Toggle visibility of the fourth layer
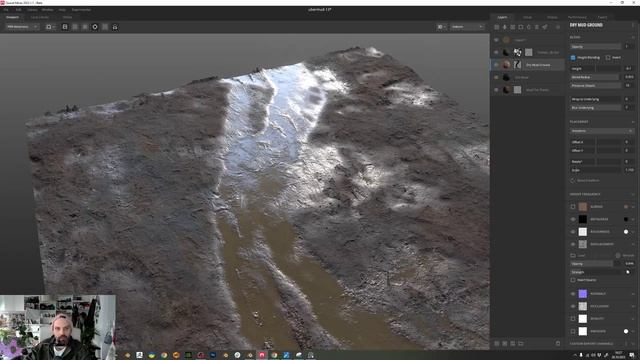640x360 pixels. [496, 77]
